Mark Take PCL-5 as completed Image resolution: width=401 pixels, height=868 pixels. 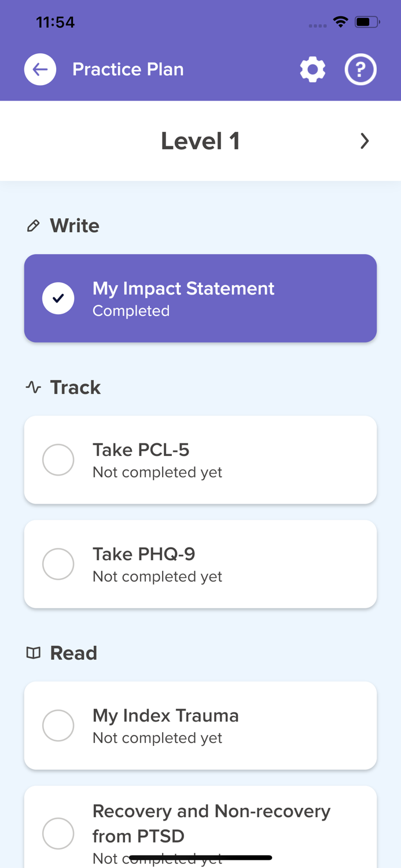[58, 460]
